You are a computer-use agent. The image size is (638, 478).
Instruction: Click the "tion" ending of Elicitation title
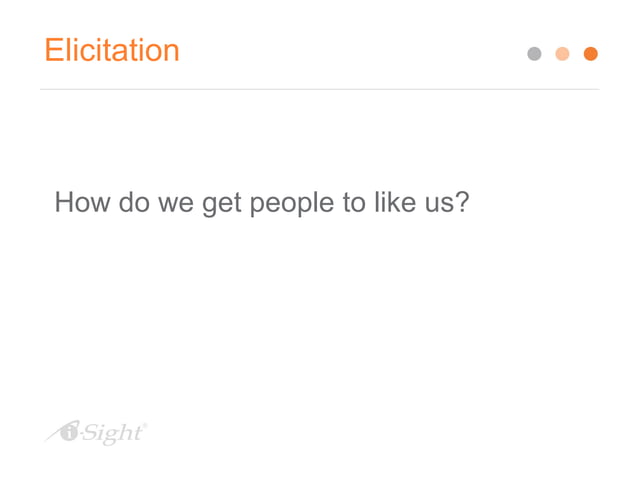tap(157, 50)
